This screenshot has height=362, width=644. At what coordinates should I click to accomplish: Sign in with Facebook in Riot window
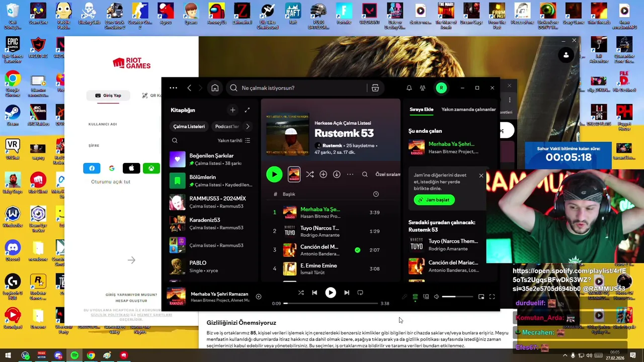[x=92, y=168]
